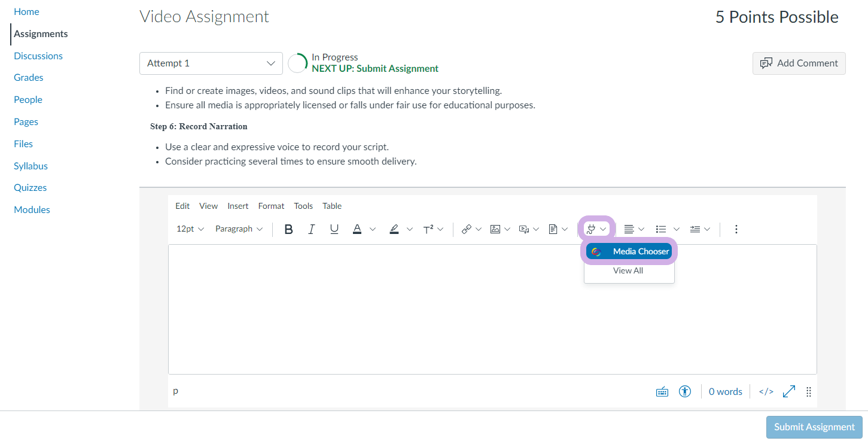Viewport: 868px width, 444px height.
Task: Open the Attempt 1 dropdown
Action: pyautogui.click(x=211, y=63)
